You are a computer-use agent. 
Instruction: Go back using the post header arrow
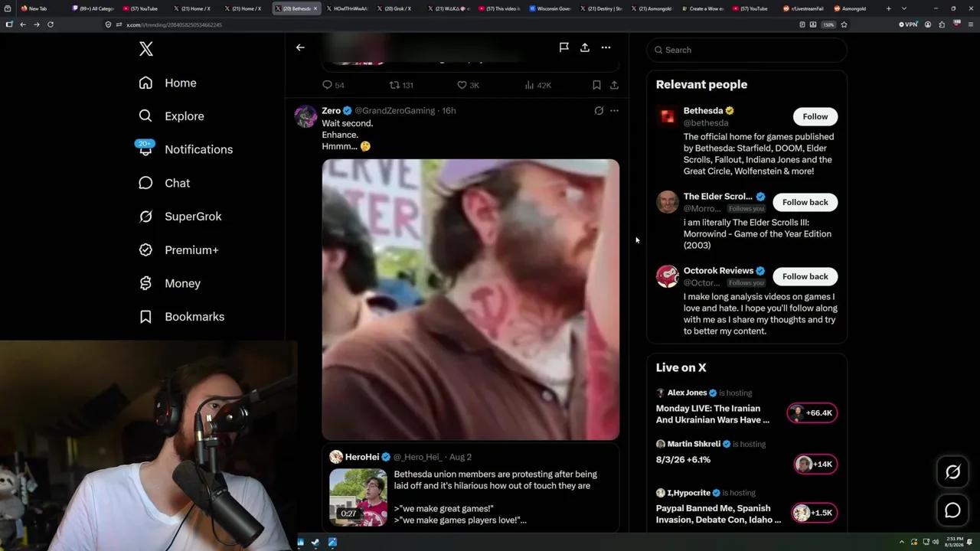coord(300,47)
